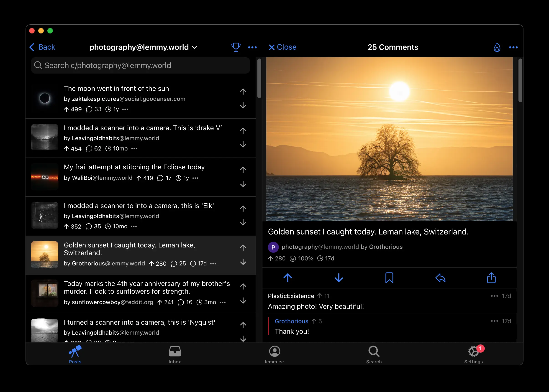Click the trophy sort icon
This screenshot has height=392, width=549.
(236, 47)
